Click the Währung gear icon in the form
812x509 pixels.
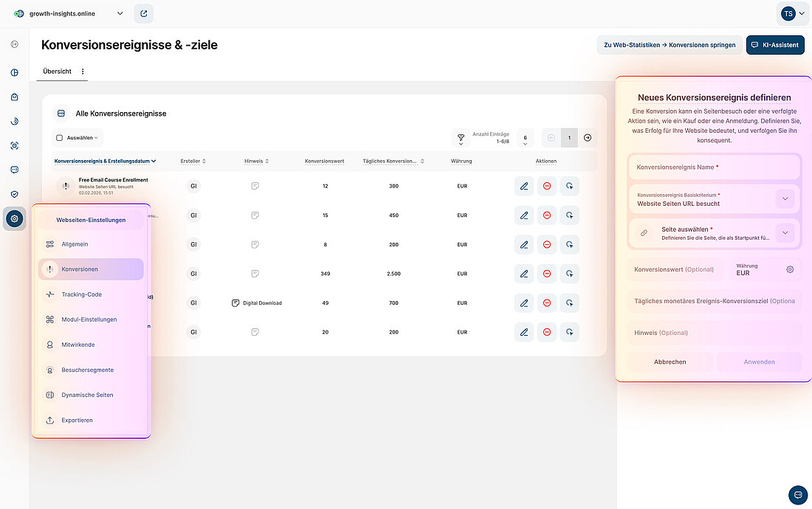tap(790, 269)
